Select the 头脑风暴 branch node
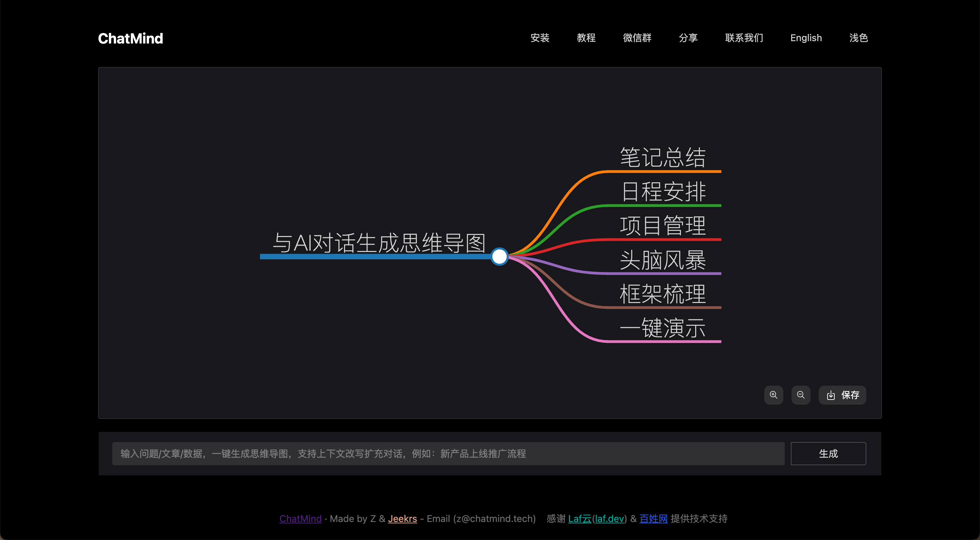 click(662, 260)
